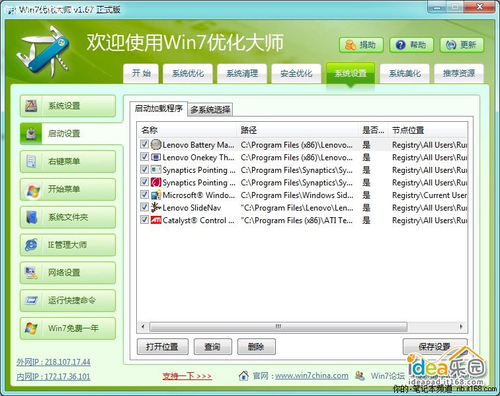Select the 启动加载程序 sub-tab
The image size is (500, 396).
159,109
